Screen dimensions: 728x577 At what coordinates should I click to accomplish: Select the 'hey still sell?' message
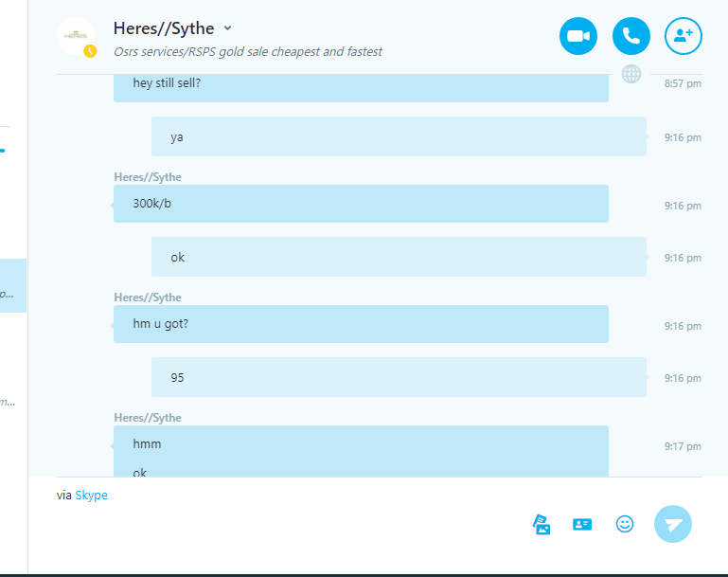click(362, 88)
